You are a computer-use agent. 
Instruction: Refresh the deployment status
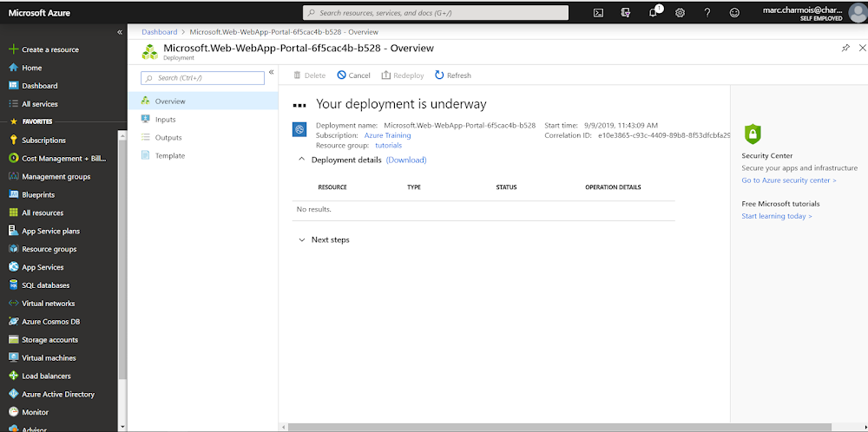tap(453, 75)
